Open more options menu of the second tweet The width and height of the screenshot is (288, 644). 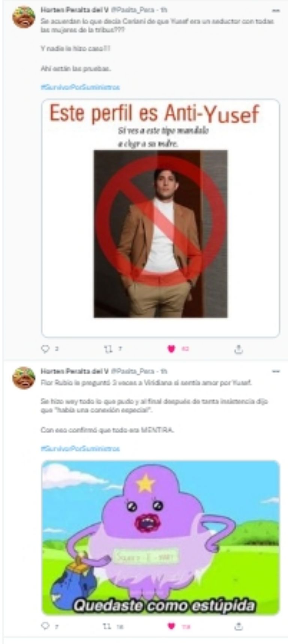(x=276, y=371)
